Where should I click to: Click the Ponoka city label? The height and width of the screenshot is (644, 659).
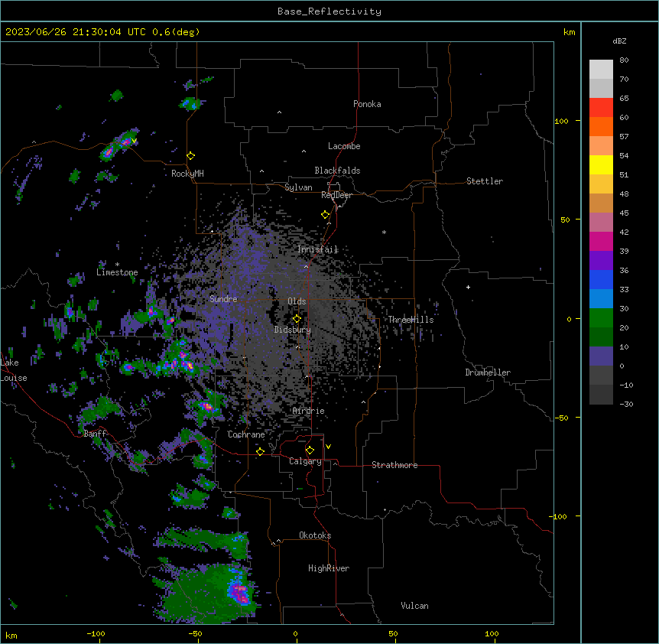[367, 104]
